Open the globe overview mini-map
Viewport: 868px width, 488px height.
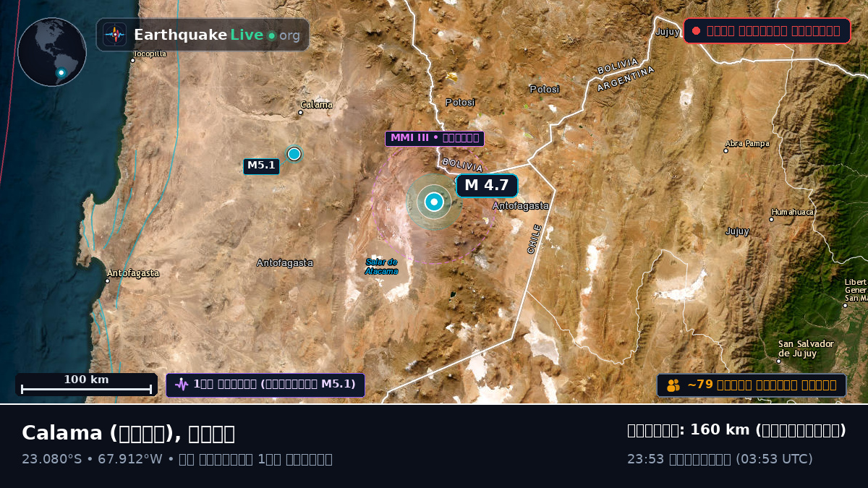pos(52,52)
